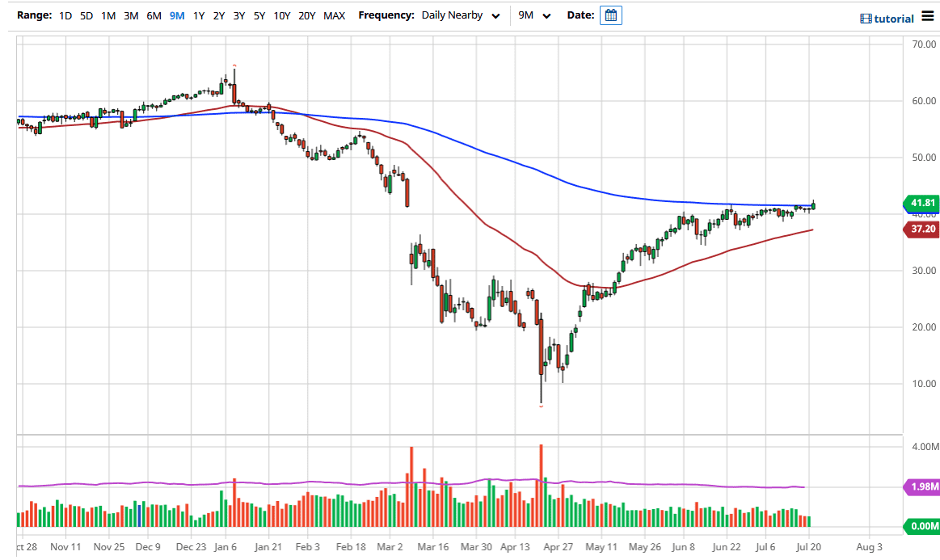Select the 1D range

point(65,15)
